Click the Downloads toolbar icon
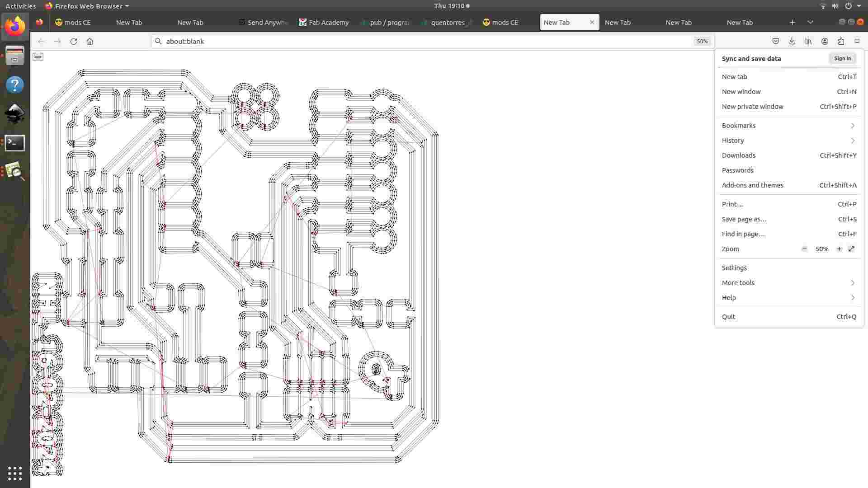Image resolution: width=868 pixels, height=488 pixels. (x=791, y=41)
